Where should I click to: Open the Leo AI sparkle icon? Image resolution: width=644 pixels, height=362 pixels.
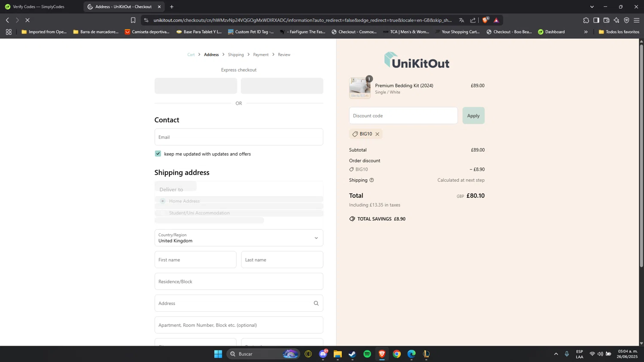click(617, 20)
